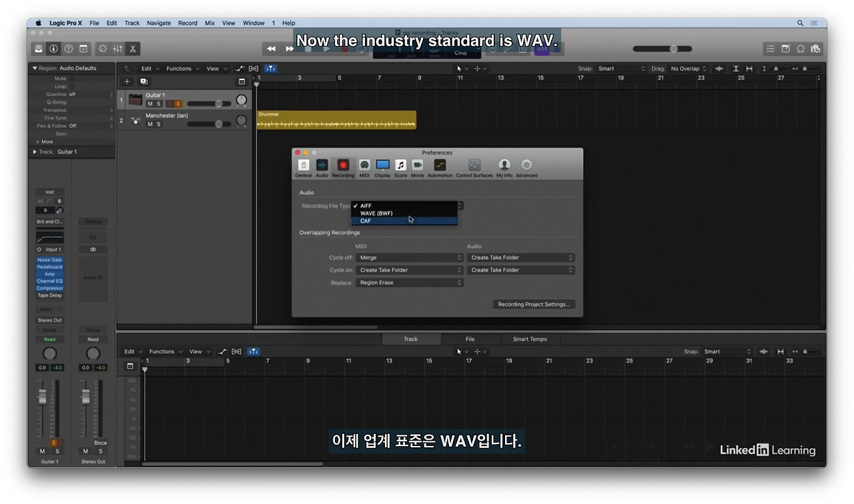Image resolution: width=854 pixels, height=504 pixels.
Task: Show the Toolbar customization icon
Action: [83, 49]
